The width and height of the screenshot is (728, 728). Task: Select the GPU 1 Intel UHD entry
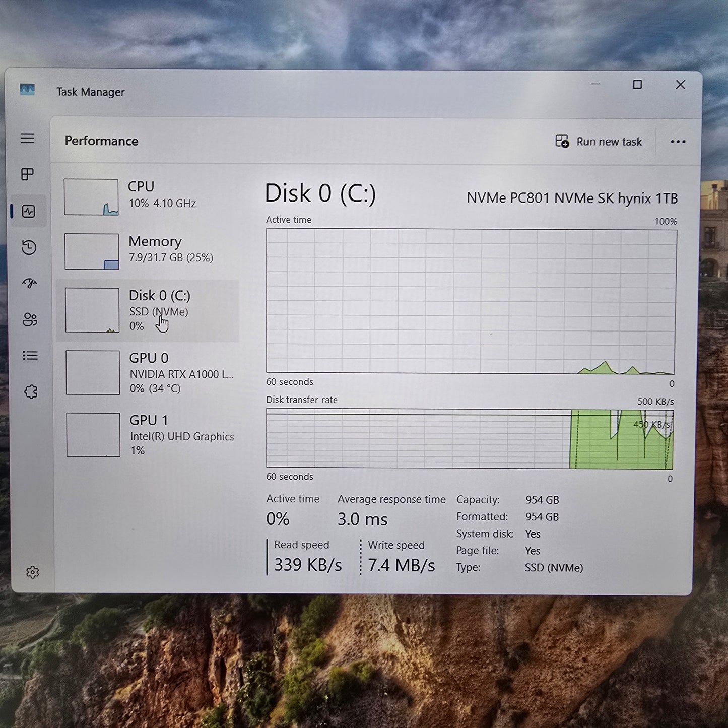tap(146, 434)
